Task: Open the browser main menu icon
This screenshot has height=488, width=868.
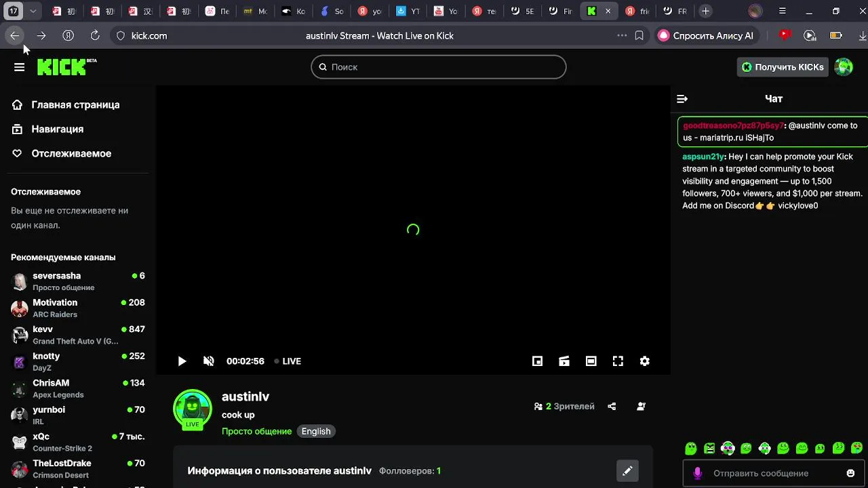Action: pos(783,11)
